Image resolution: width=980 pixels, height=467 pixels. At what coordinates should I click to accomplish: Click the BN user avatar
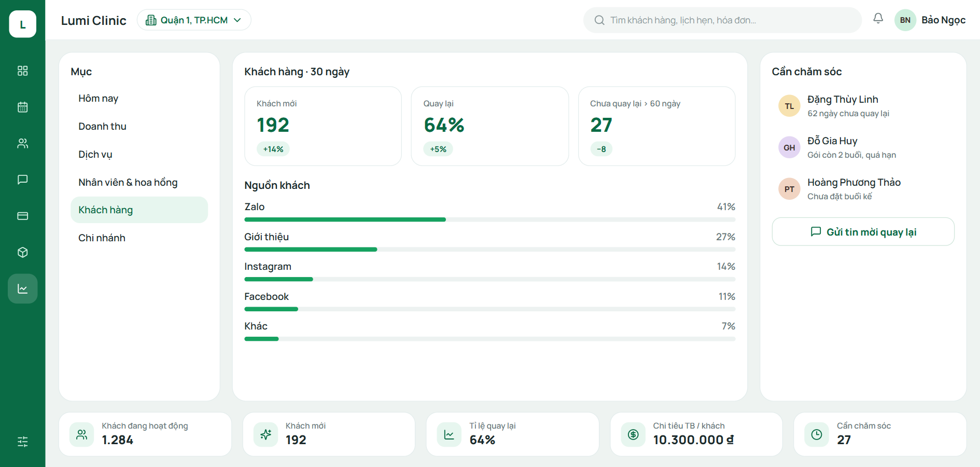coord(905,20)
